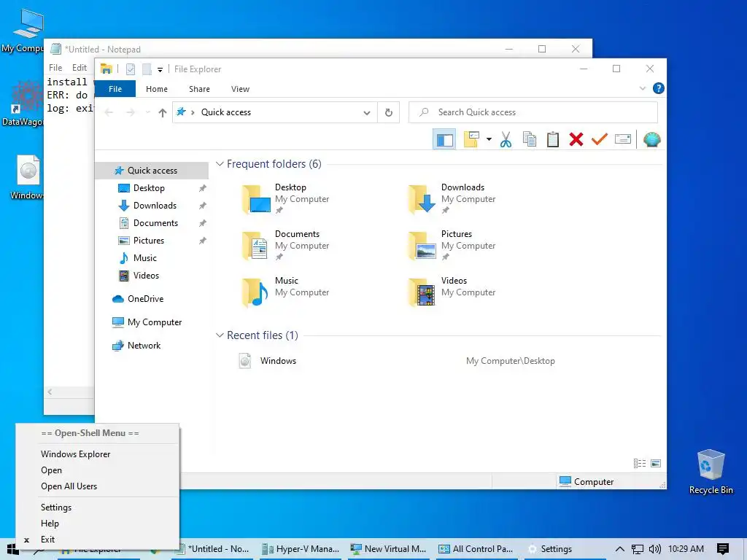Open the recent locations dropdown

(147, 112)
